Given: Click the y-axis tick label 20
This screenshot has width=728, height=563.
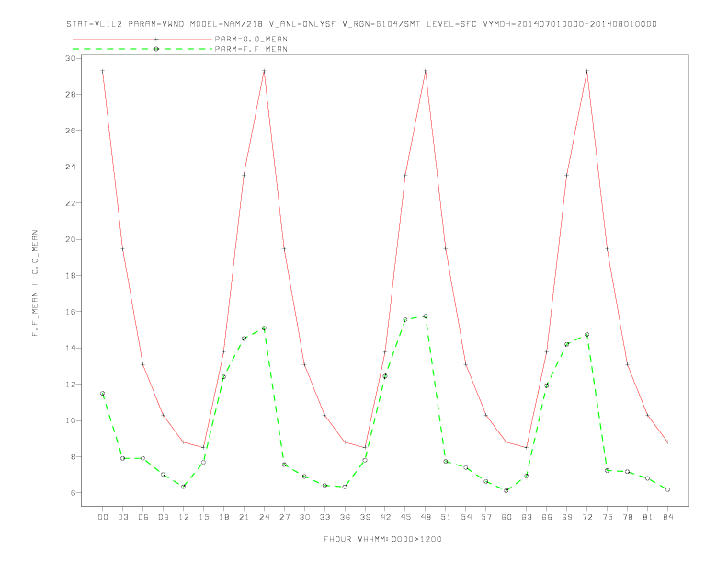Looking at the screenshot, I should (x=71, y=239).
